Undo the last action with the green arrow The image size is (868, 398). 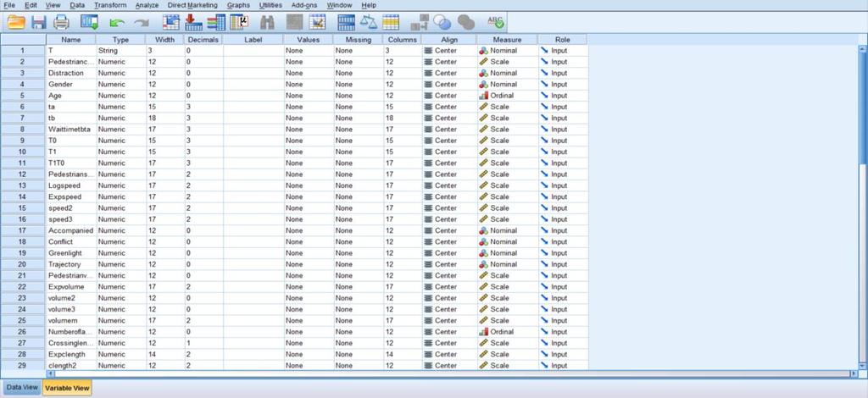pos(117,23)
